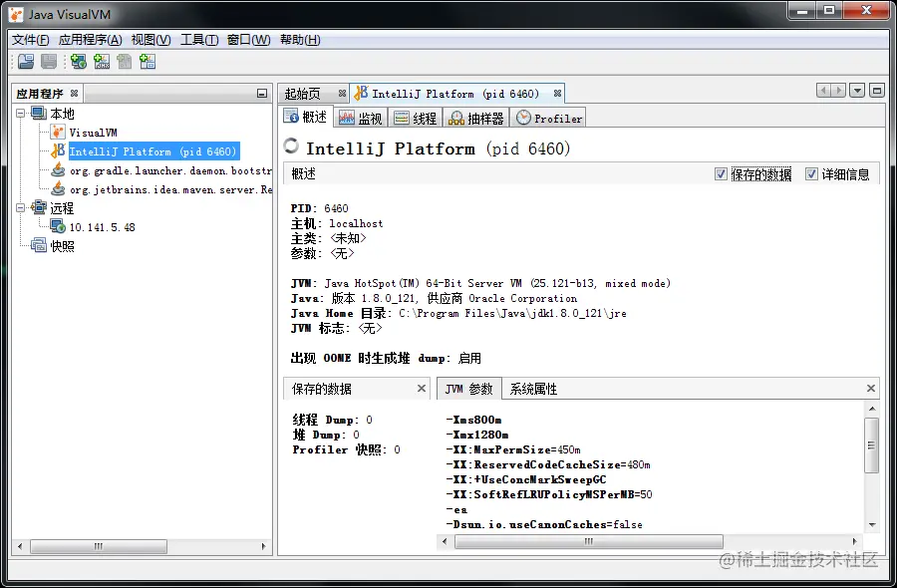The width and height of the screenshot is (897, 588).
Task: Click the host icon beside 10.141.5.48
Action: tap(58, 226)
